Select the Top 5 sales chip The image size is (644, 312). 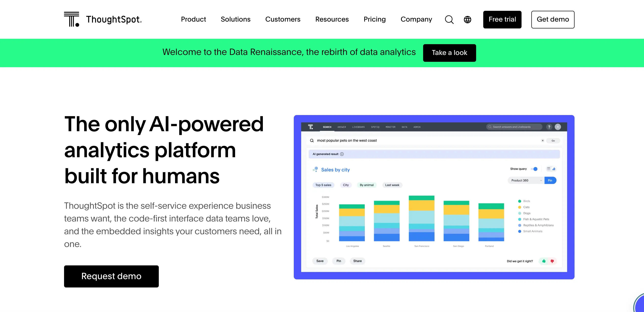point(323,185)
